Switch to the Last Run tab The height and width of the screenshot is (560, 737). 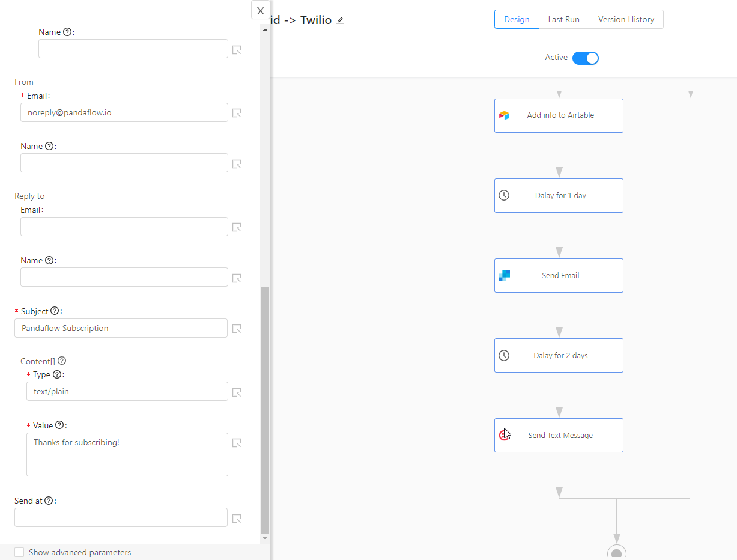(x=563, y=19)
